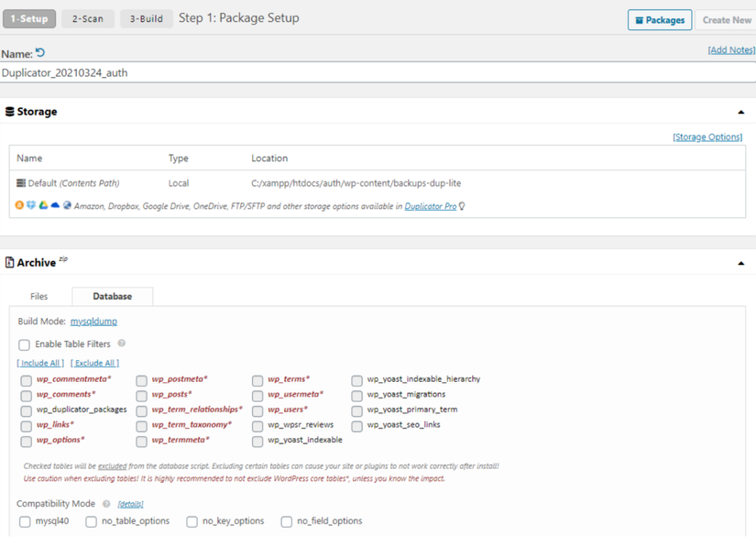Check the wp_yoast_indexable table checkbox
Image resolution: width=756 pixels, height=546 pixels.
tap(257, 442)
